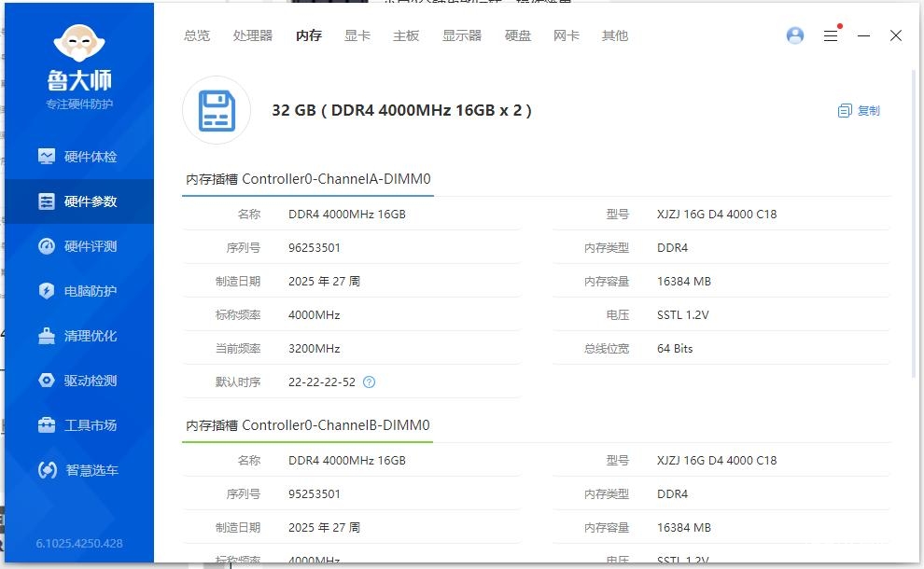Select the Controller0-ChannelB-DIMM0 slot header

[x=308, y=425]
